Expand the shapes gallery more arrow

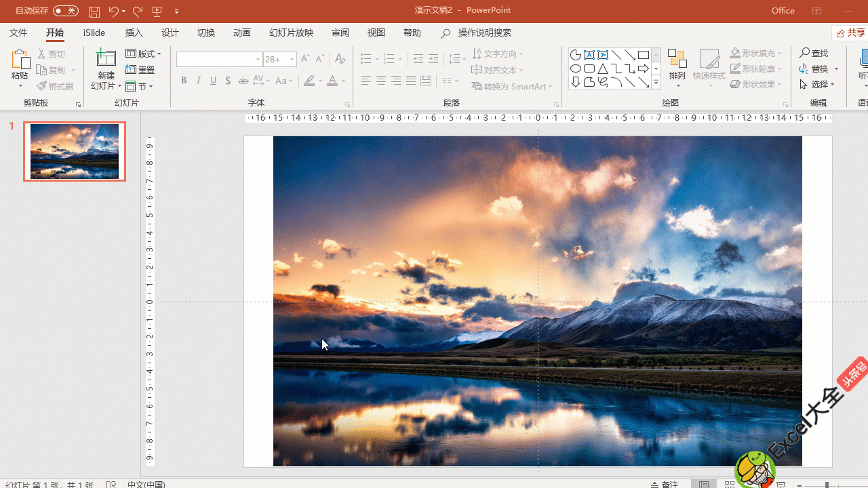[656, 83]
